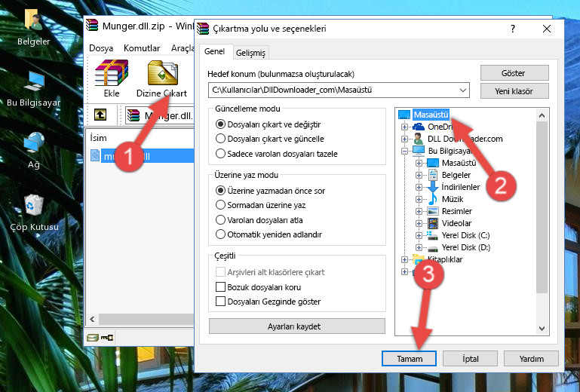
Task: Confirm extraction with Tamam button
Action: pos(409,358)
